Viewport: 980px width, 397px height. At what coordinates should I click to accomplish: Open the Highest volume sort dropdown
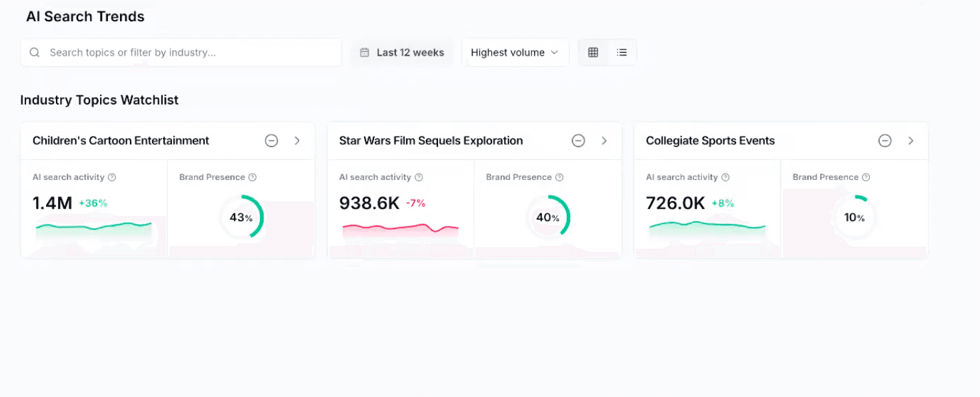515,53
